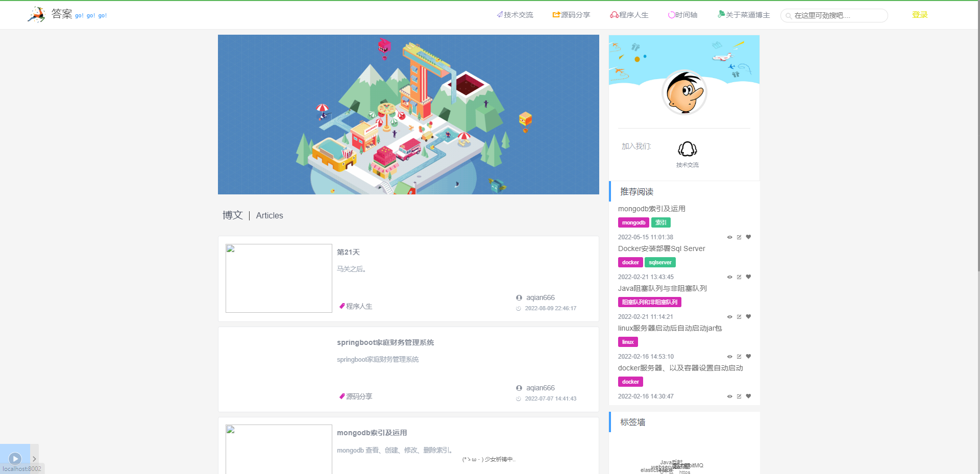980x474 pixels.
Task: Click the thumbnail of the mongodb索引及运用 article
Action: pos(279,449)
